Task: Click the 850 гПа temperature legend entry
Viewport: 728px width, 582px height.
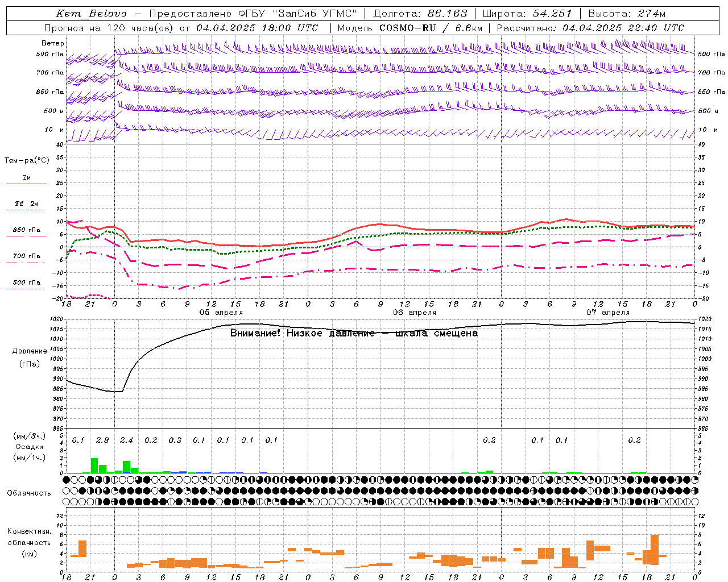Action: click(x=27, y=230)
